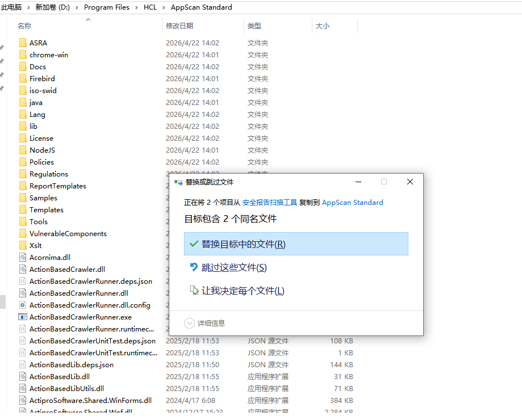Click the ActionBasedLib.dll file icon
This screenshot has height=420, width=522.
[x=23, y=377]
